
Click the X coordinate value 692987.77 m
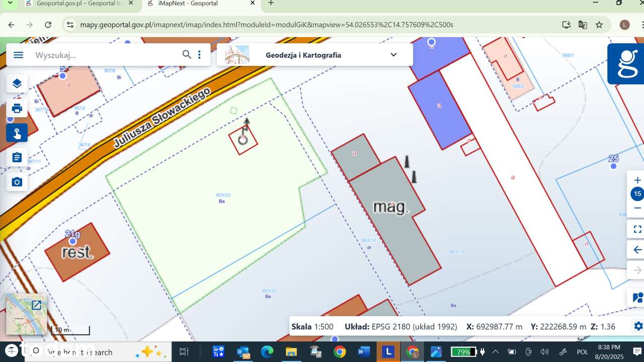click(495, 326)
